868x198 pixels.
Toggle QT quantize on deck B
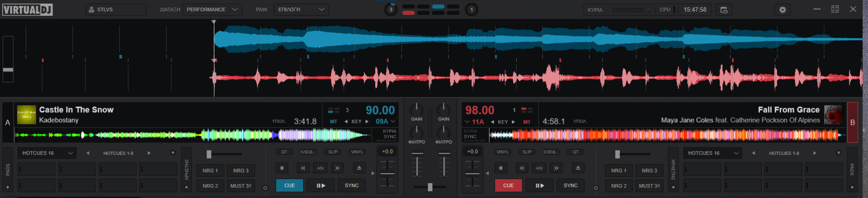click(576, 152)
